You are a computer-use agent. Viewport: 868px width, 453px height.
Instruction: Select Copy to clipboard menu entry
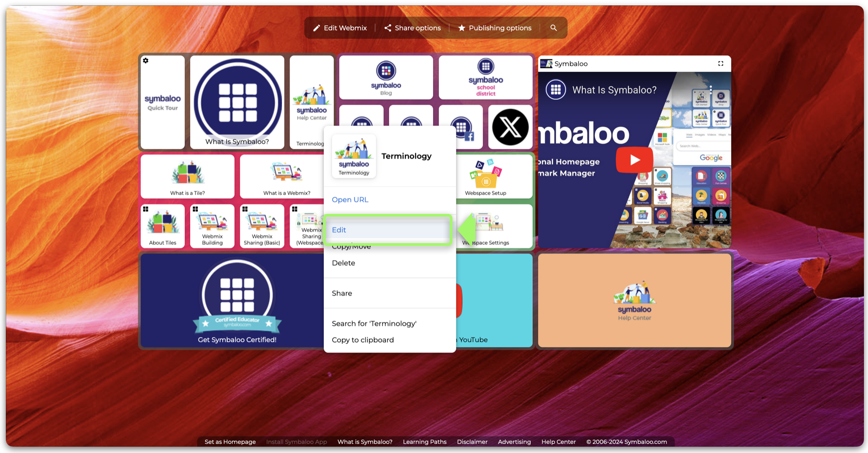[363, 340]
